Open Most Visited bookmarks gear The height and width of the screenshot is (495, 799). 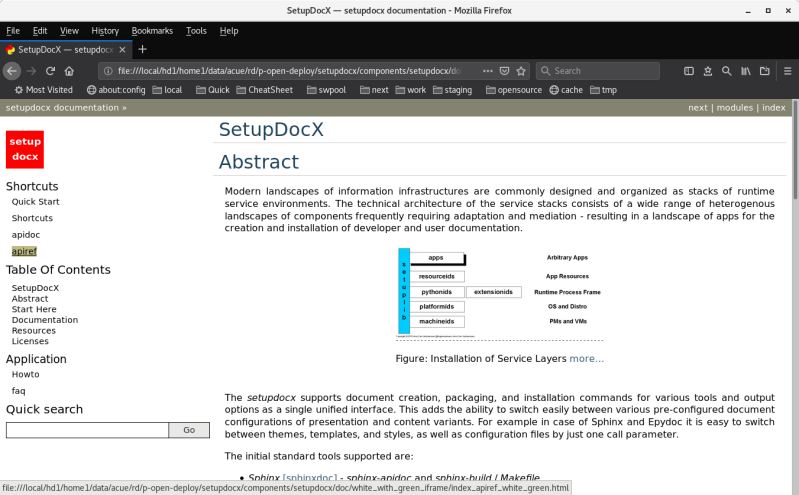tap(44, 90)
